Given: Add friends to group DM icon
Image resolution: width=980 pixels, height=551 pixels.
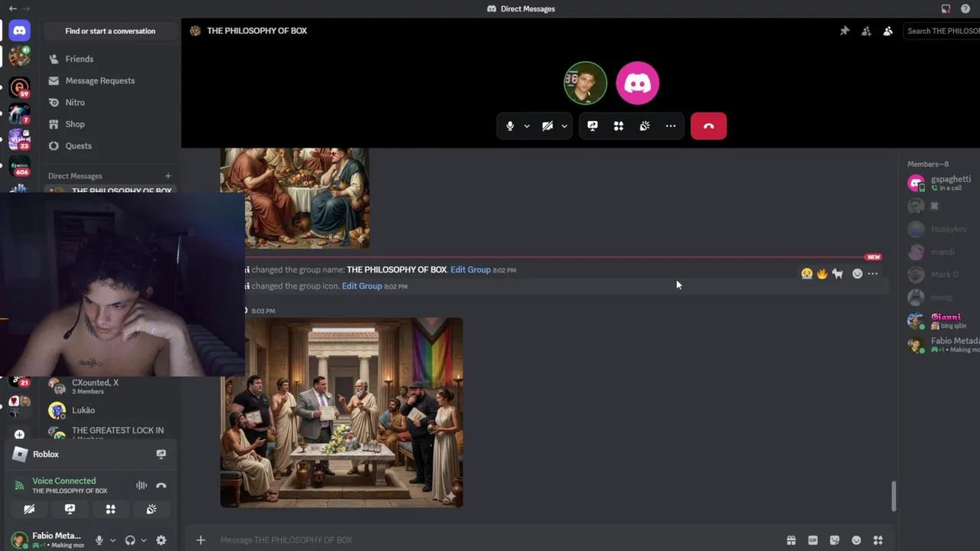Looking at the screenshot, I should coord(866,31).
